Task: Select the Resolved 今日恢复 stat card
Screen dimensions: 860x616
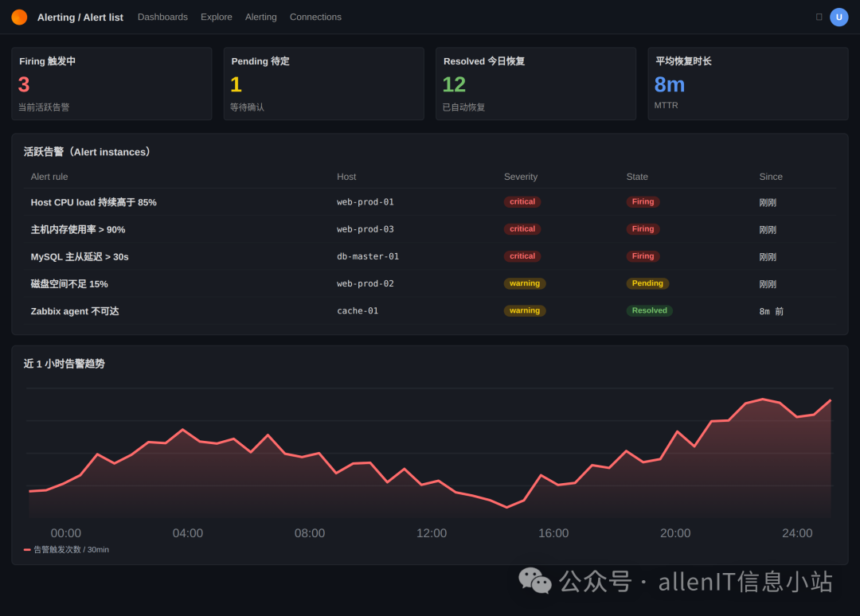Action: [x=536, y=84]
